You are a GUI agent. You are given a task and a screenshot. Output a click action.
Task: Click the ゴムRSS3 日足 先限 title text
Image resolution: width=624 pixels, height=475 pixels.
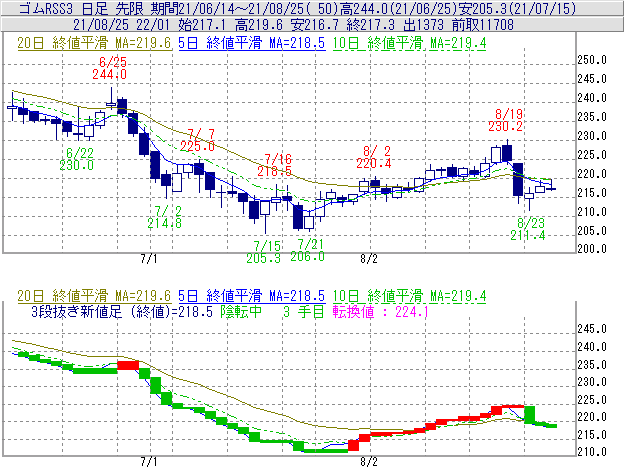coord(81,8)
